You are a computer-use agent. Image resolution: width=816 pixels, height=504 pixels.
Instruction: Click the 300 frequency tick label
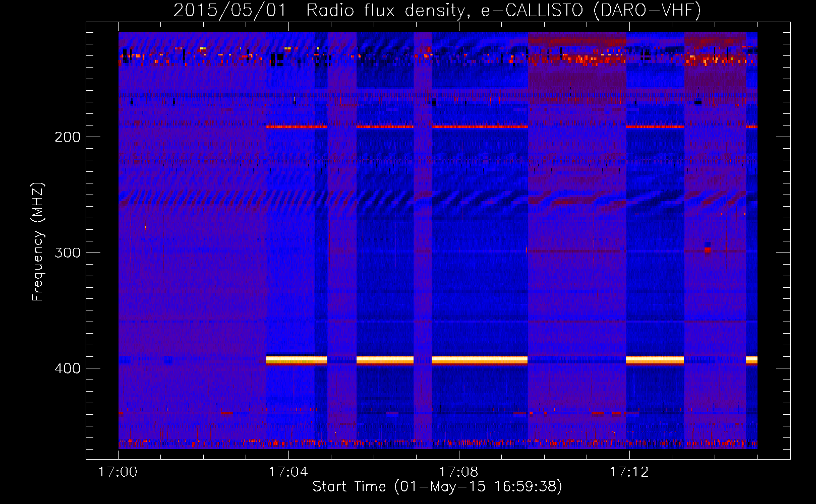(68, 253)
